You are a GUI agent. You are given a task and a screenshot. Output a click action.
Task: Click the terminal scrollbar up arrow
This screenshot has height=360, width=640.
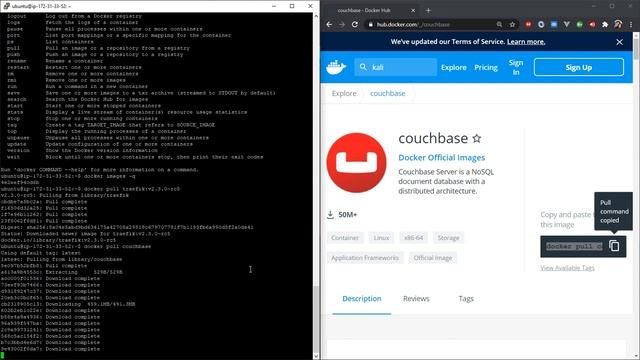click(x=316, y=16)
